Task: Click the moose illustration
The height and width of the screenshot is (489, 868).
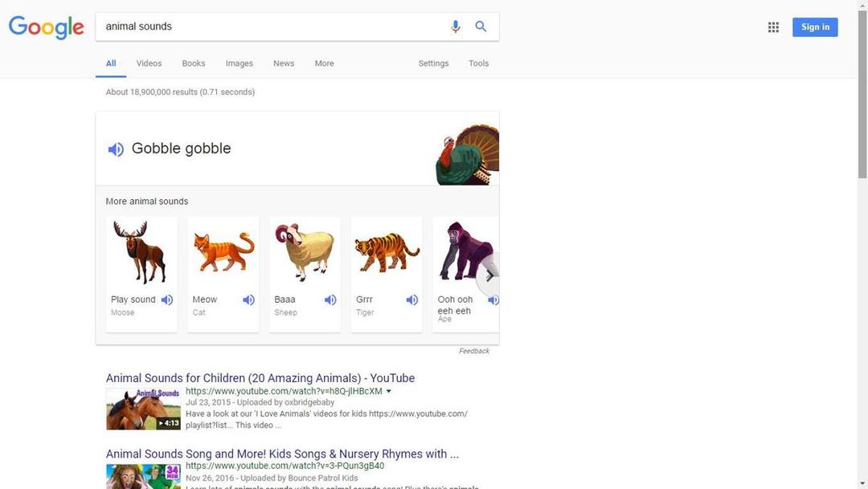Action: 140,251
